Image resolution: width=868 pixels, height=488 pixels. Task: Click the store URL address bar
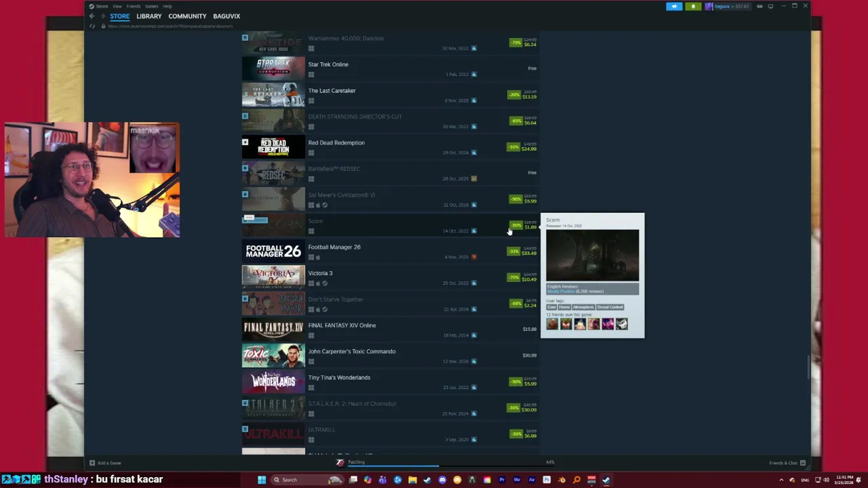coord(170,26)
